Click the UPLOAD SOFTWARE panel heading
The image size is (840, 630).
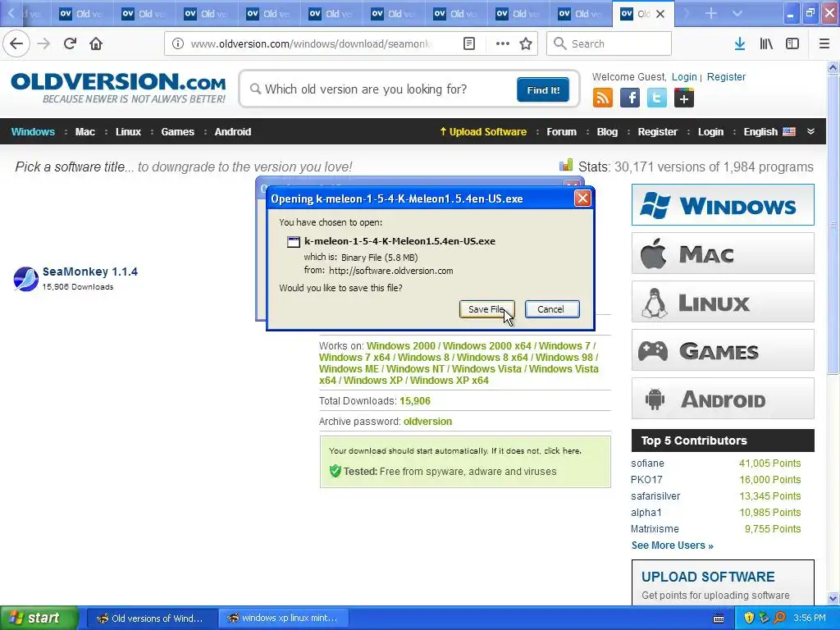708,577
